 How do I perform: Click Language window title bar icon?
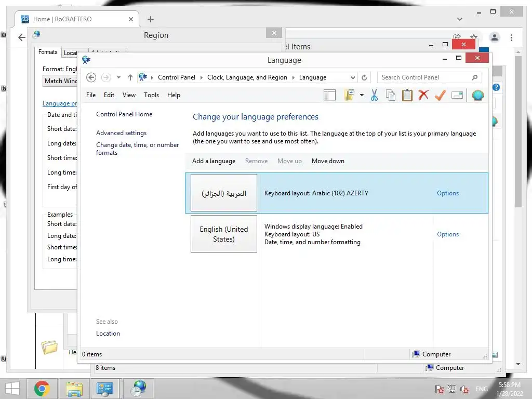[86, 60]
